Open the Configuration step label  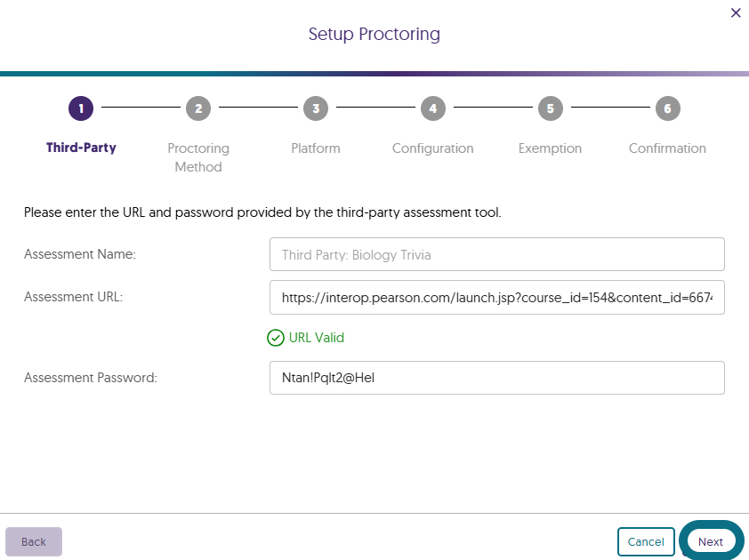[x=433, y=148]
